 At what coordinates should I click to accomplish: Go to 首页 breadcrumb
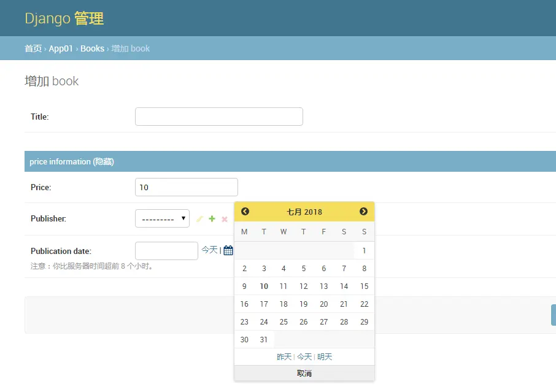(x=33, y=48)
